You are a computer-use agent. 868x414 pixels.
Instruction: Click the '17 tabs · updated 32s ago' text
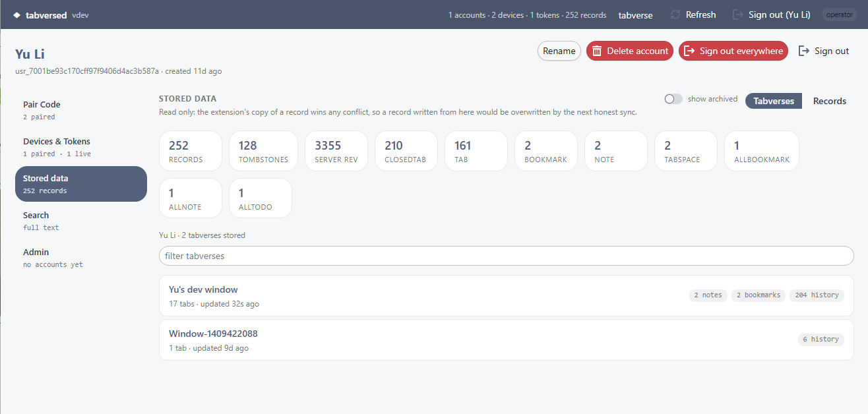[214, 304]
